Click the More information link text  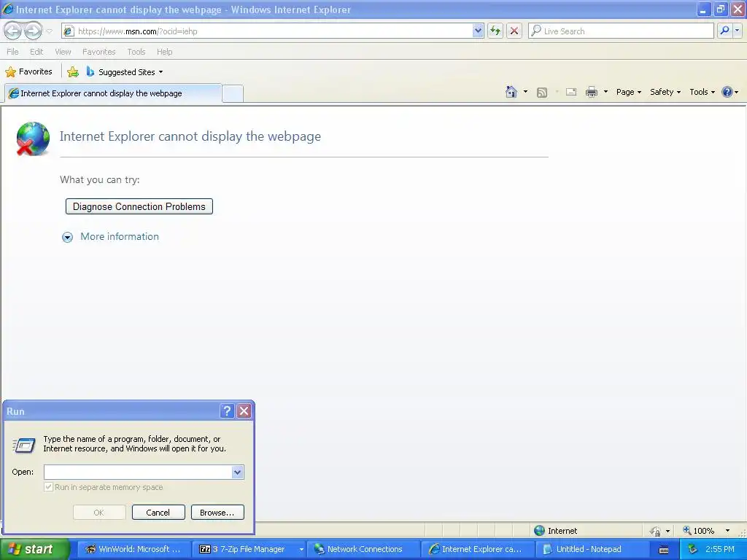120,237
